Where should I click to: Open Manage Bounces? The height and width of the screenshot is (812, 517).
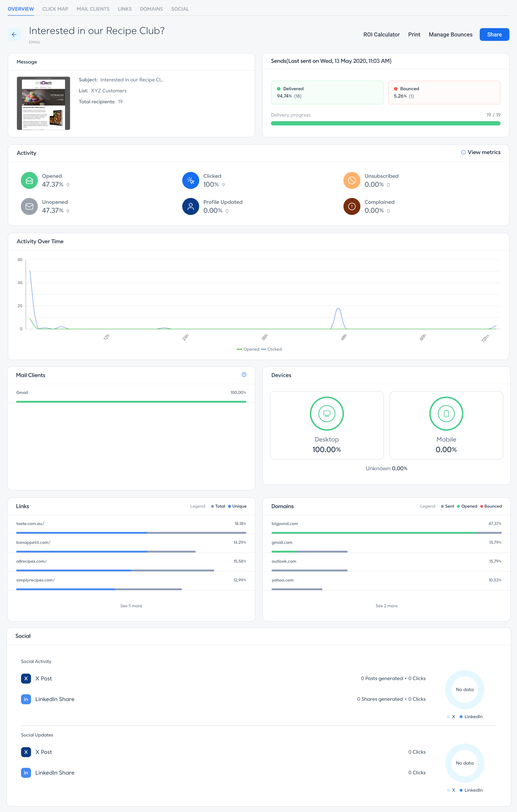click(x=450, y=34)
